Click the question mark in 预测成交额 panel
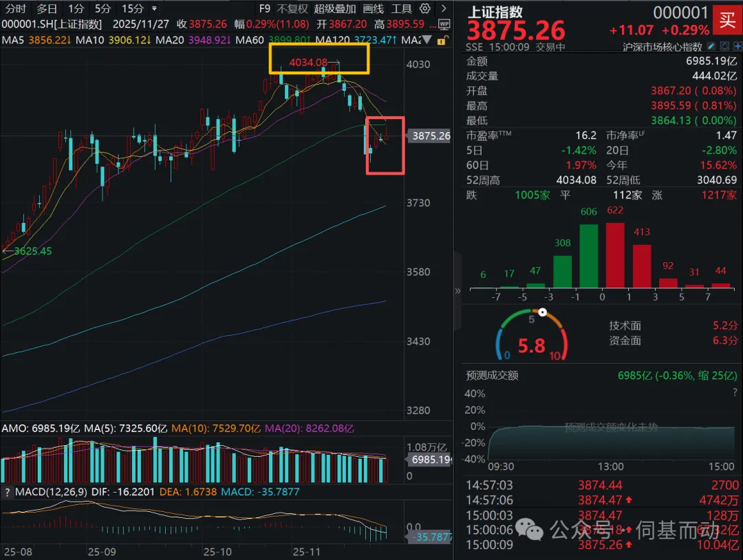This screenshot has height=560, width=743. click(734, 392)
